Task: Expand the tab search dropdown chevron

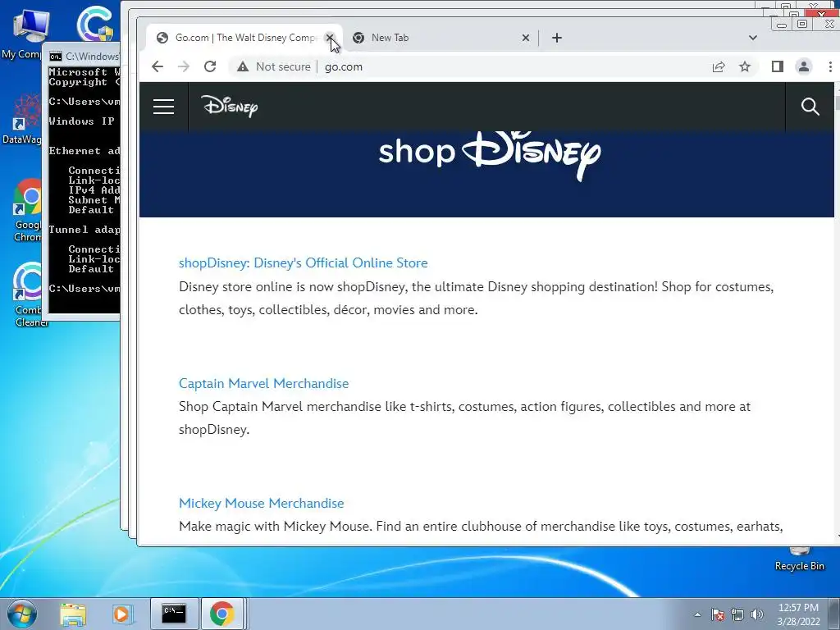Action: (753, 38)
